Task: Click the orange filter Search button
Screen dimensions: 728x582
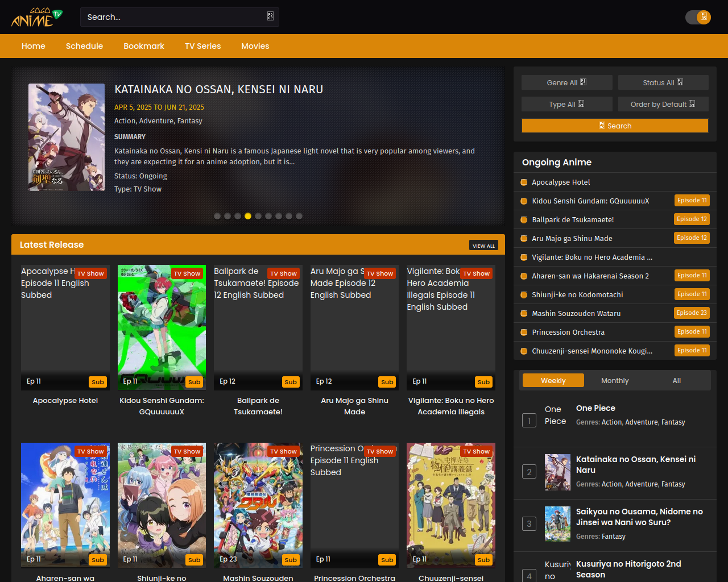Action: [615, 126]
